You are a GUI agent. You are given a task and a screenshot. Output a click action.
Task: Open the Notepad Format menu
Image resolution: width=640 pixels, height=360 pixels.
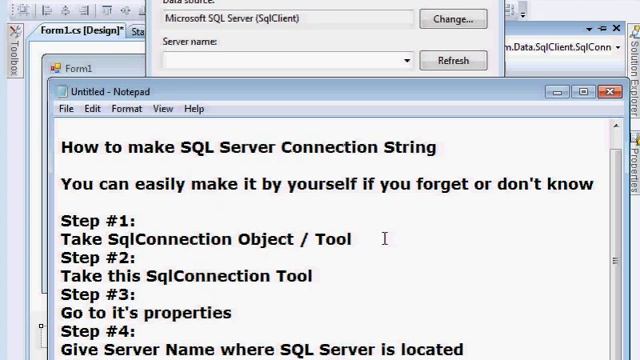(127, 109)
